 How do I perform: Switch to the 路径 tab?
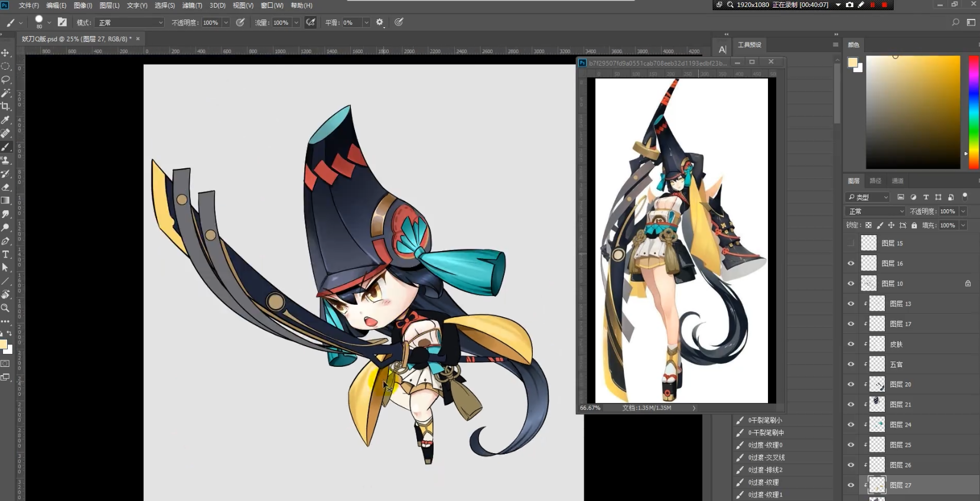tap(875, 181)
